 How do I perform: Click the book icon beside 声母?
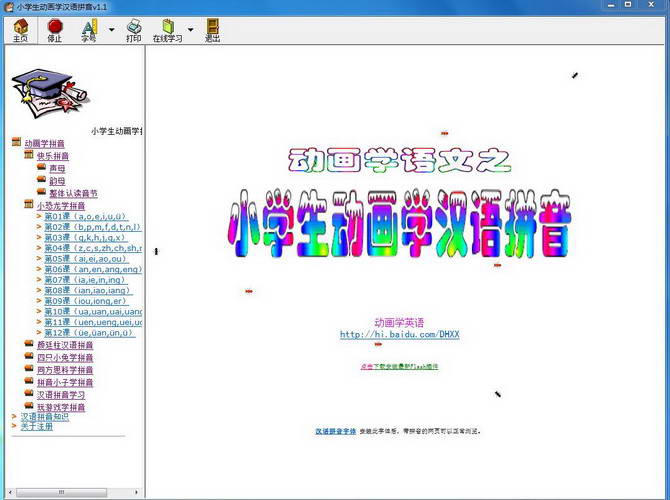tap(41, 169)
